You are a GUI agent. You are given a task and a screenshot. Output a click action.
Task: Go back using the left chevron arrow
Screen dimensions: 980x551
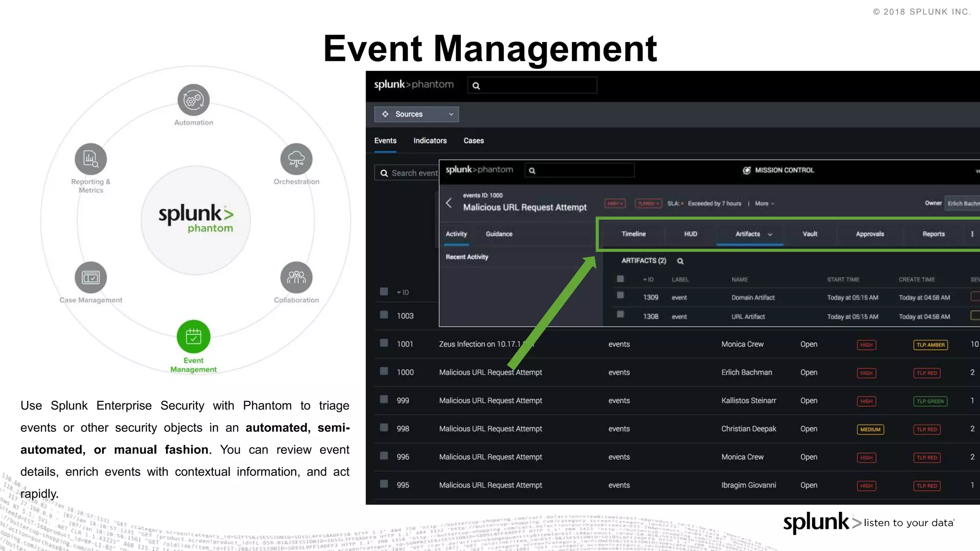pos(448,203)
